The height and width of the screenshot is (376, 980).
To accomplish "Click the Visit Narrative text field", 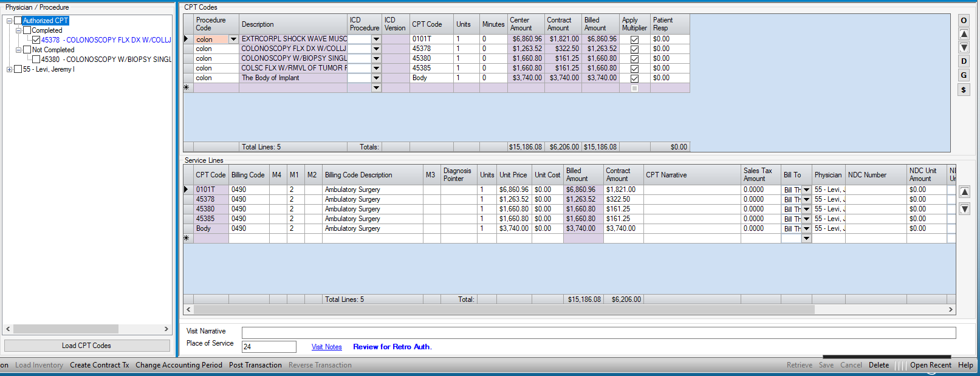I will [598, 332].
